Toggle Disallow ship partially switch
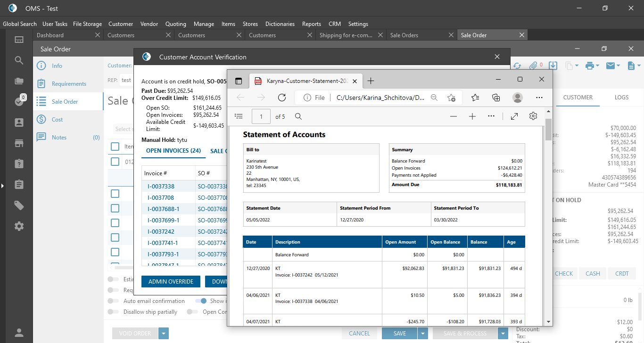The image size is (644, 343). point(113,312)
